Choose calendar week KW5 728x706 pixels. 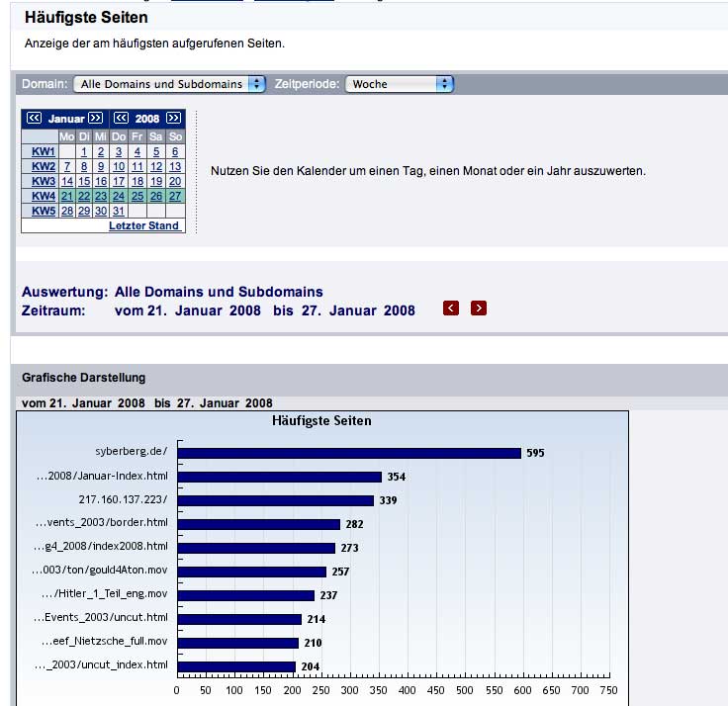click(x=43, y=212)
